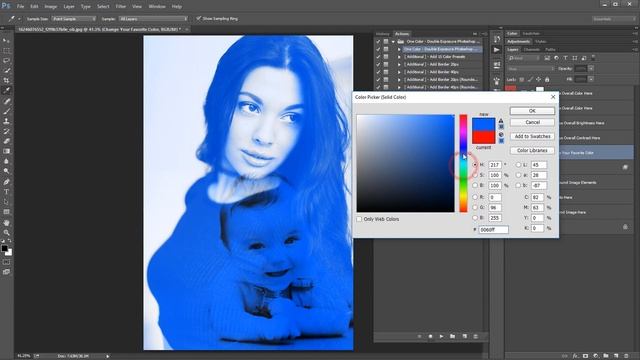Screen dimensions: 640x360
Task: Create new fill or adjustment layer icon
Action: tap(596, 356)
